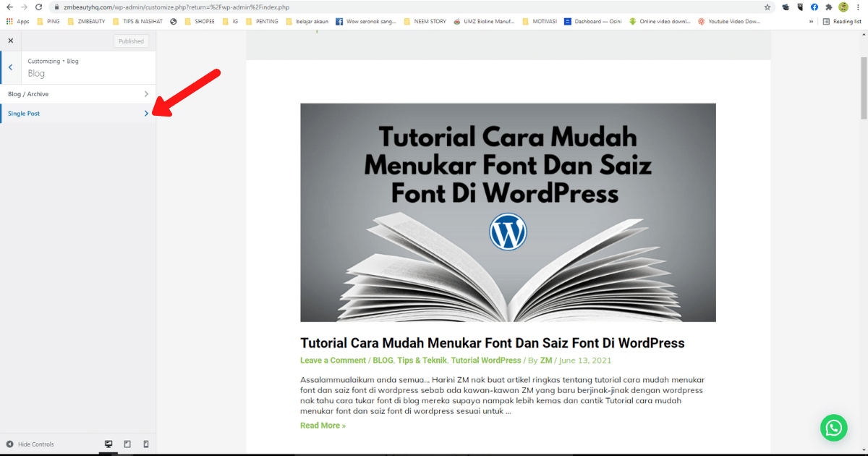Screen dimensions: 868x456
Task: Open the PENTING bookmark folder
Action: tap(262, 22)
